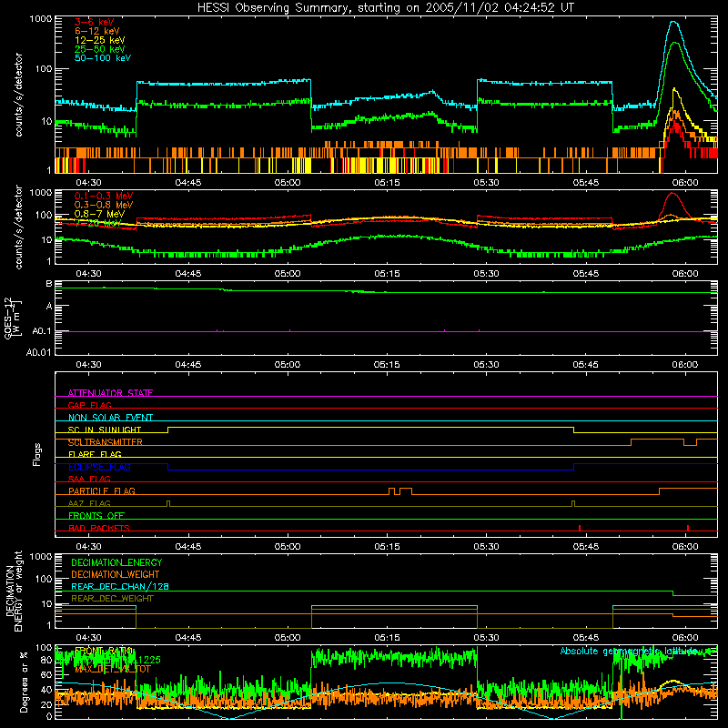Click the REAR_DEC_WEIGHT legend label
The image size is (728, 728).
pos(112,599)
